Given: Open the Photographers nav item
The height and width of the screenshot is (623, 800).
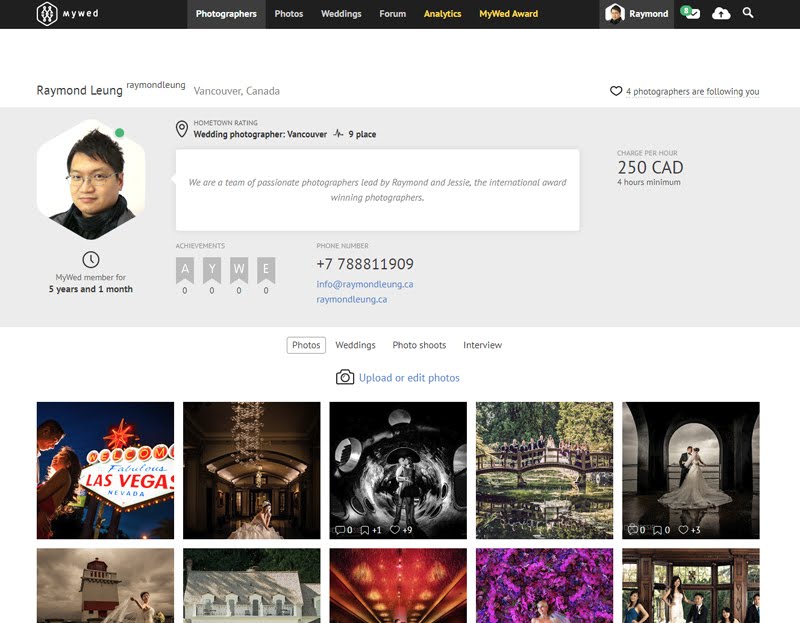Looking at the screenshot, I should coord(226,14).
